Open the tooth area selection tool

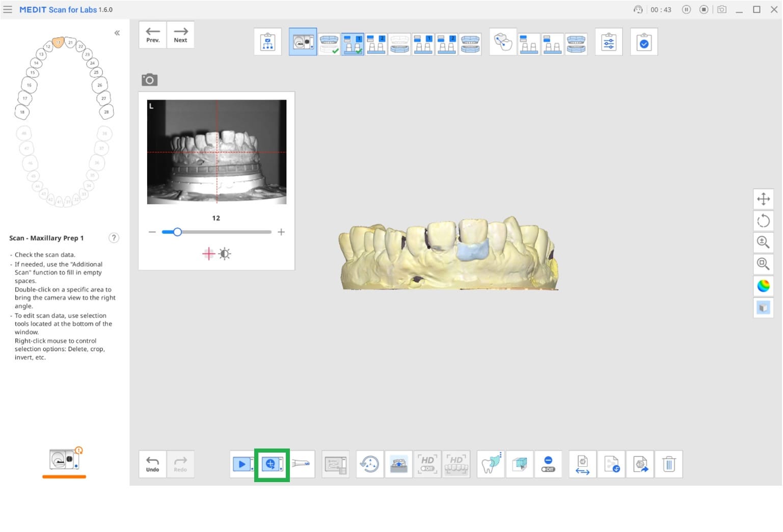(491, 464)
